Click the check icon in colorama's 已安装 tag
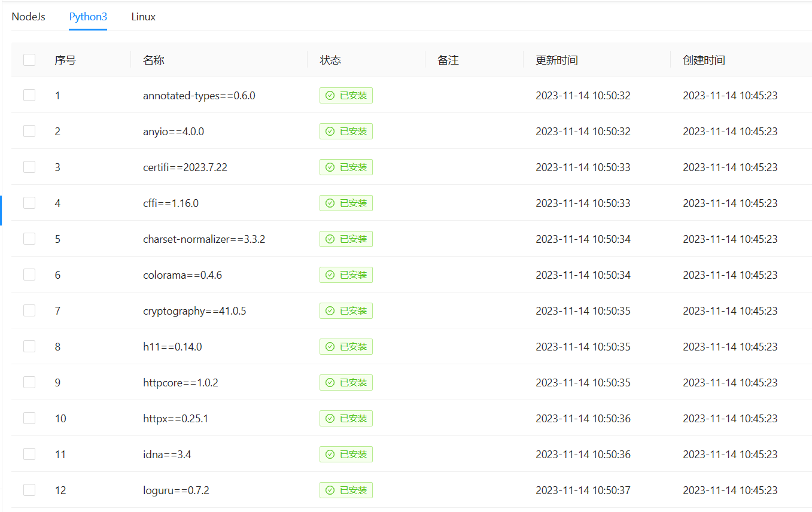The height and width of the screenshot is (512, 812). pos(330,275)
